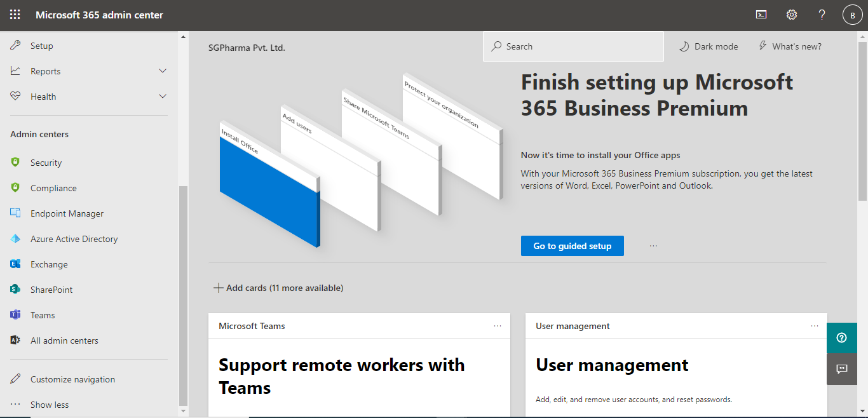Click in the Search field

pyautogui.click(x=573, y=46)
